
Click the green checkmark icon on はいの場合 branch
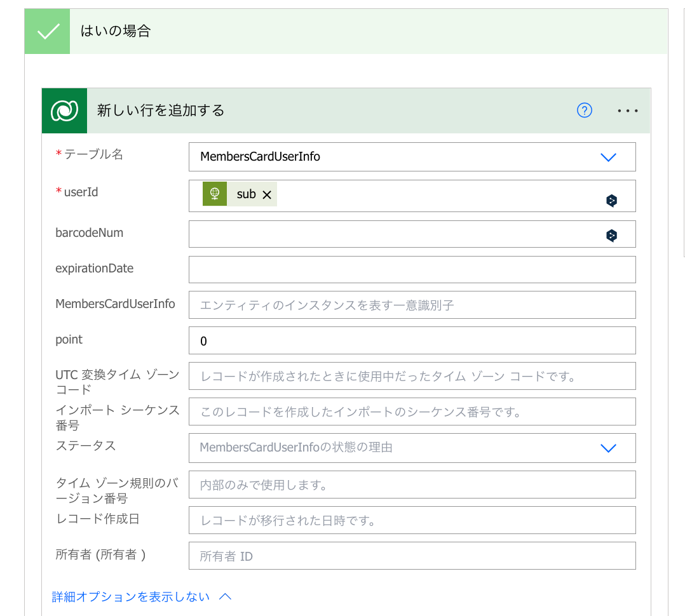coord(47,30)
